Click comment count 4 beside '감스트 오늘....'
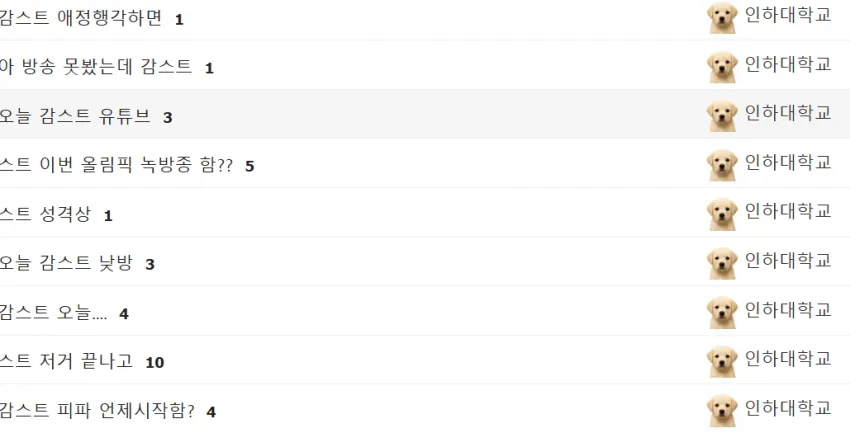 (x=124, y=314)
